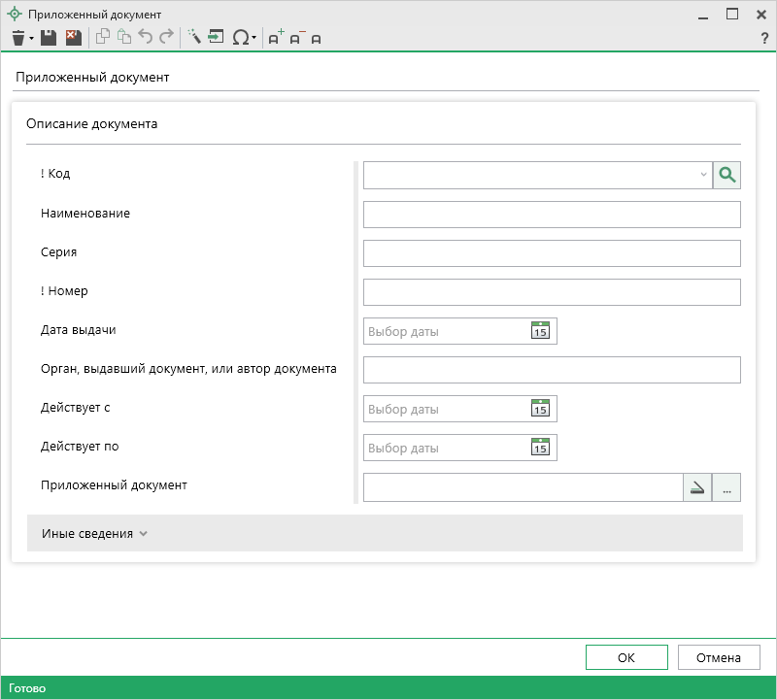Click the import arrow toolbar icon
This screenshot has width=777, height=700.
pyautogui.click(x=216, y=38)
